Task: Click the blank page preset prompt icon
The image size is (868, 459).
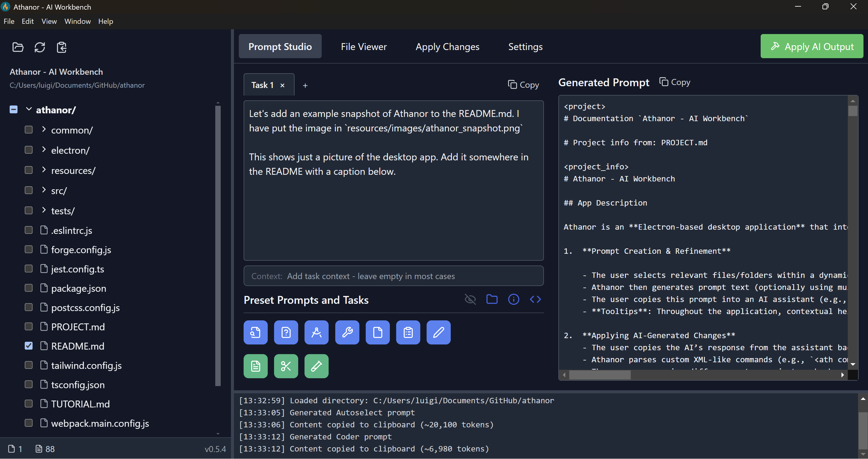Action: point(377,332)
